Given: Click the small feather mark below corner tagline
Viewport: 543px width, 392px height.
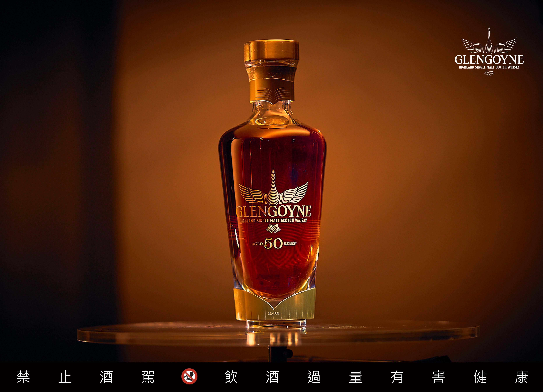Looking at the screenshot, I should [489, 73].
